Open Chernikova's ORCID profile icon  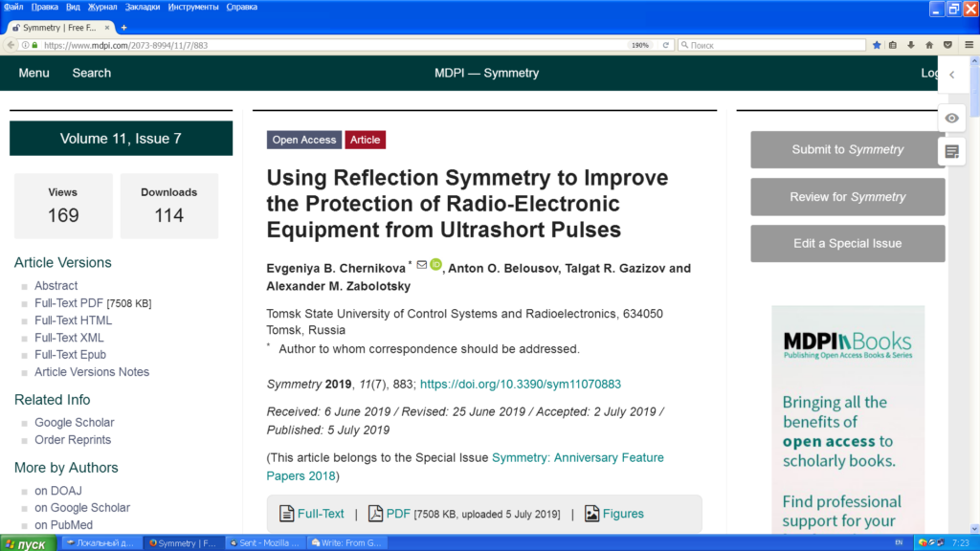click(x=435, y=265)
